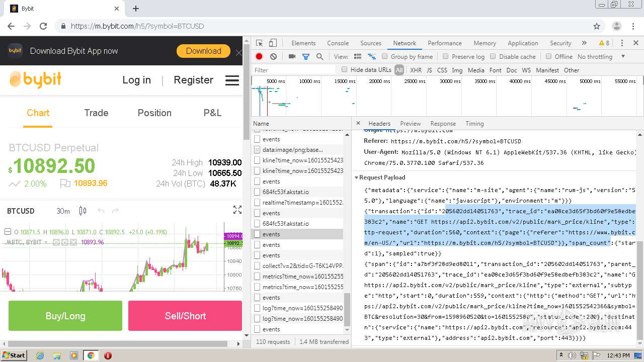The image size is (644, 362).
Task: Tick checkbox beside collect?v=2&tid request
Action: (257, 265)
